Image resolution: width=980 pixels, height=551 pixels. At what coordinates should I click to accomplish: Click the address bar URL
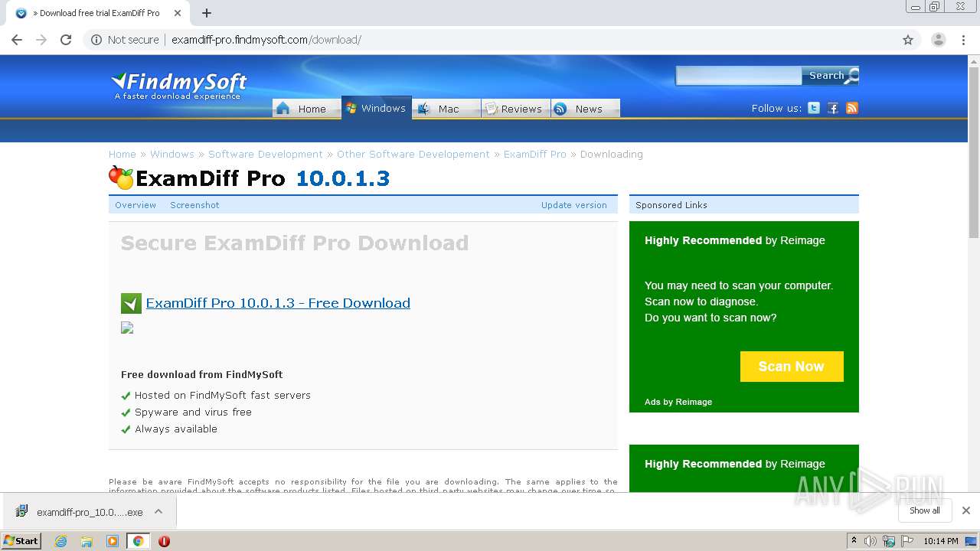(x=266, y=40)
